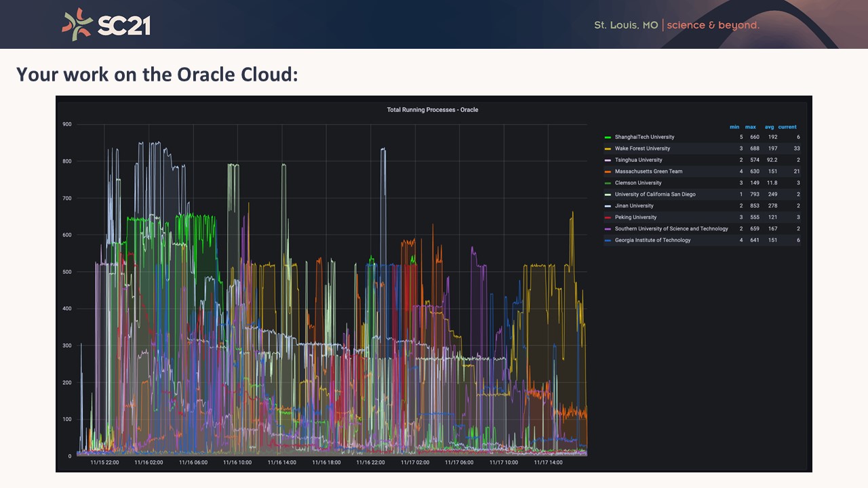
Task: Click the 11/16 06:00 time axis label
Action: 193,463
